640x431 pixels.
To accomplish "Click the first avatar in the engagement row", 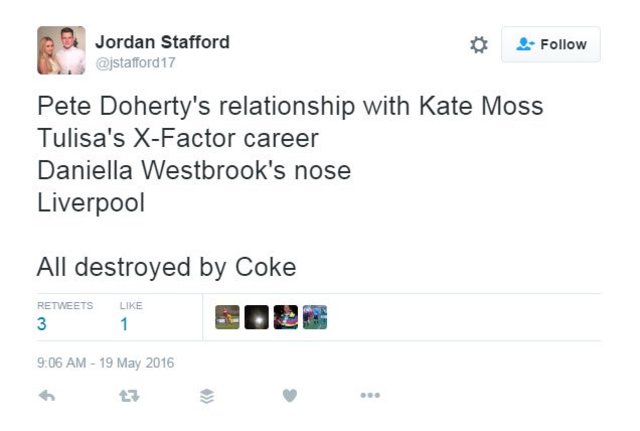I will pos(227,317).
